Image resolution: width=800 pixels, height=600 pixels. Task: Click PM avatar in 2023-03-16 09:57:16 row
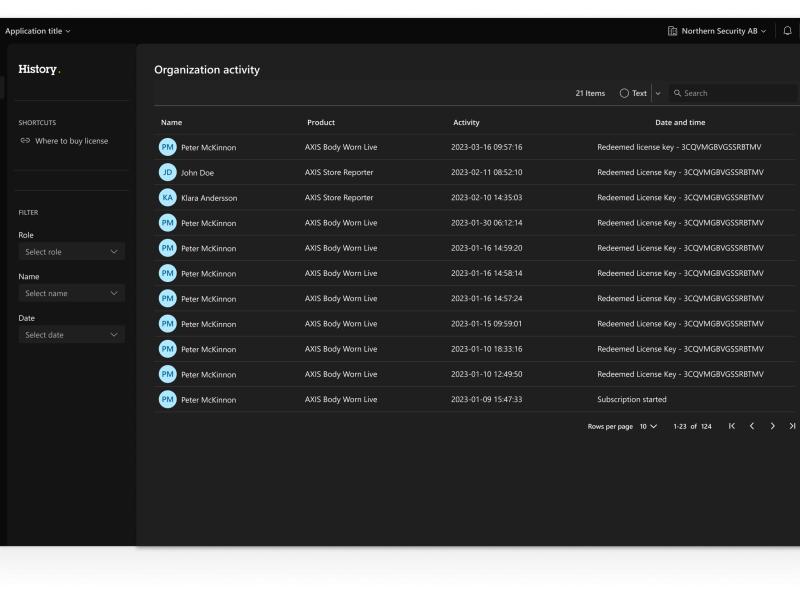[x=167, y=147]
